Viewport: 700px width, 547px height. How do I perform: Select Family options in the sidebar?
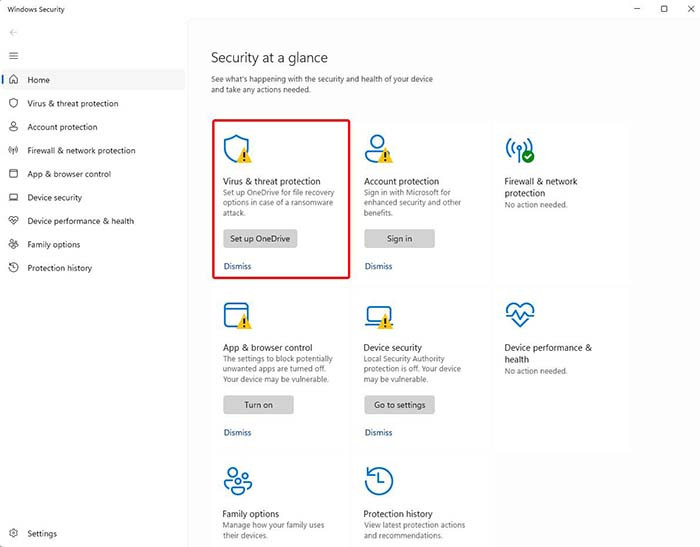pyautogui.click(x=93, y=244)
